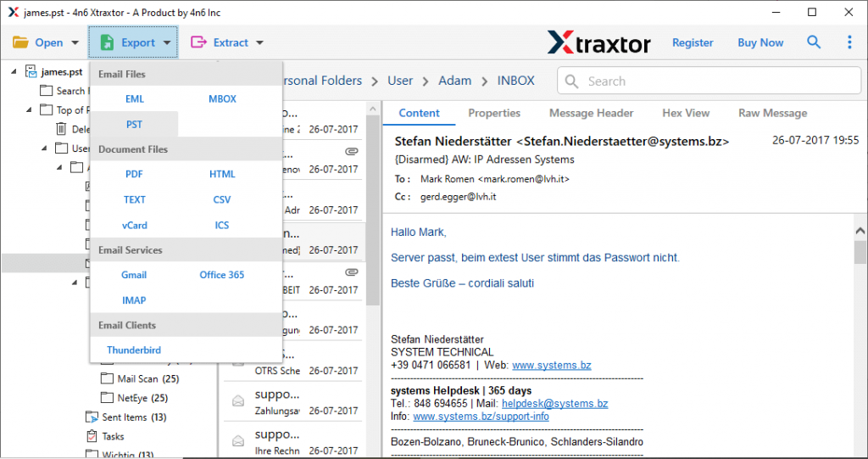Select Office 365 export option
868x459 pixels.
point(222,275)
